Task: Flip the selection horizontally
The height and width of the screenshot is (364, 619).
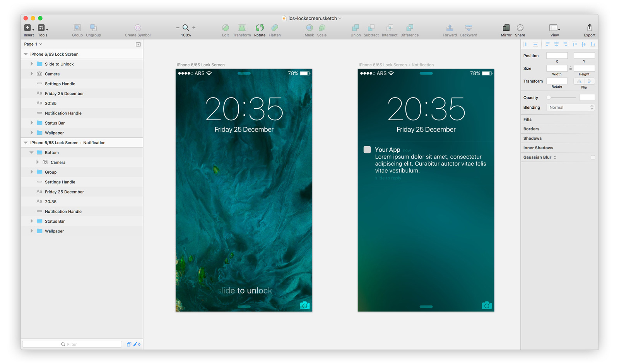Action: 579,81
